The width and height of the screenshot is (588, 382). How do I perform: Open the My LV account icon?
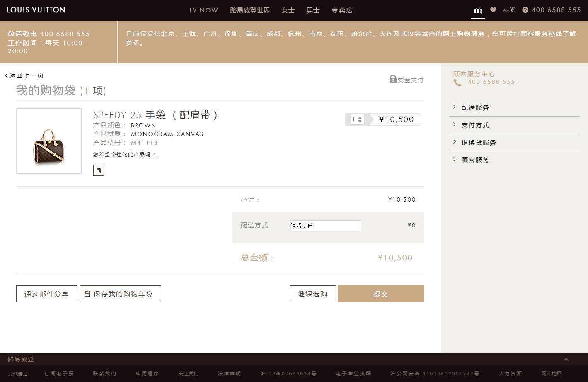508,10
